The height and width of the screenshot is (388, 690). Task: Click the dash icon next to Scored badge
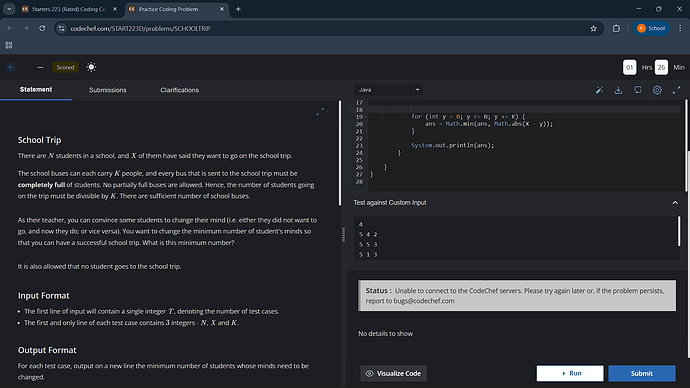pyautogui.click(x=40, y=67)
